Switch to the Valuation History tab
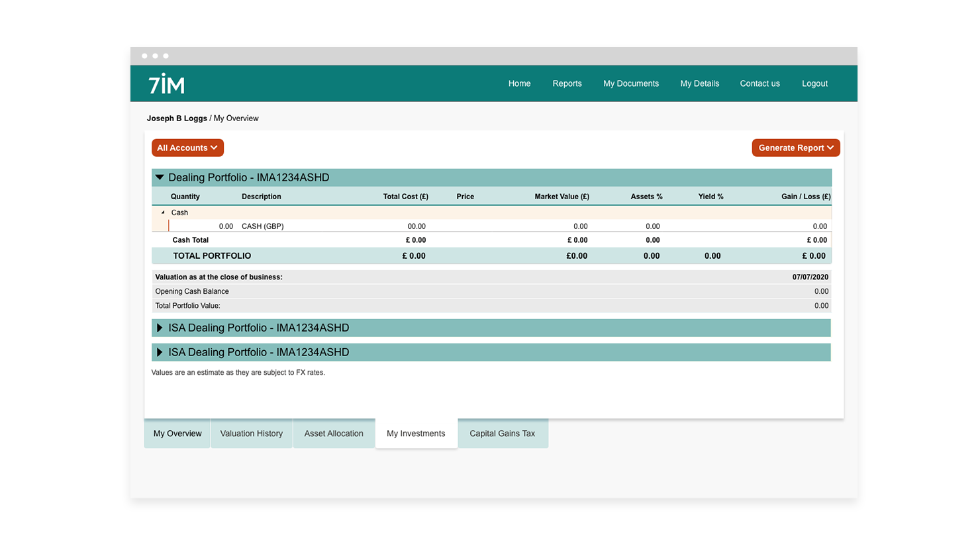Screen dimensions: 980x556 (x=252, y=433)
